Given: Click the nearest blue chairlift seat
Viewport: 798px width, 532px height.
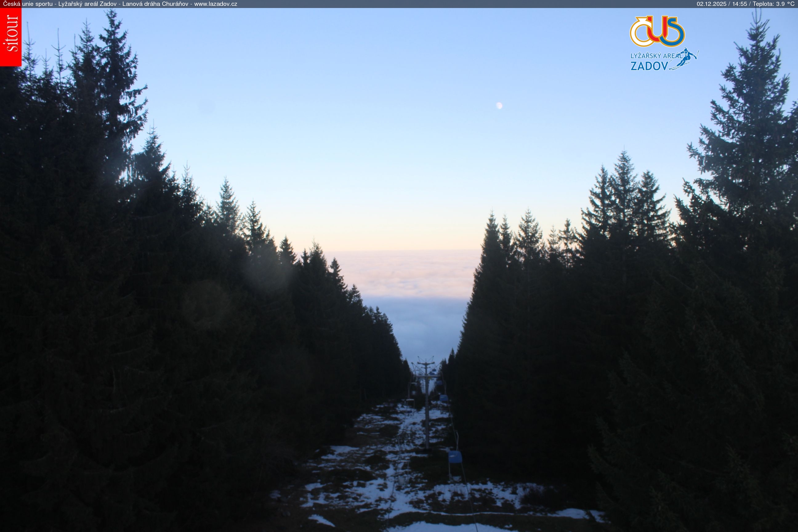Looking at the screenshot, I should pos(455,457).
